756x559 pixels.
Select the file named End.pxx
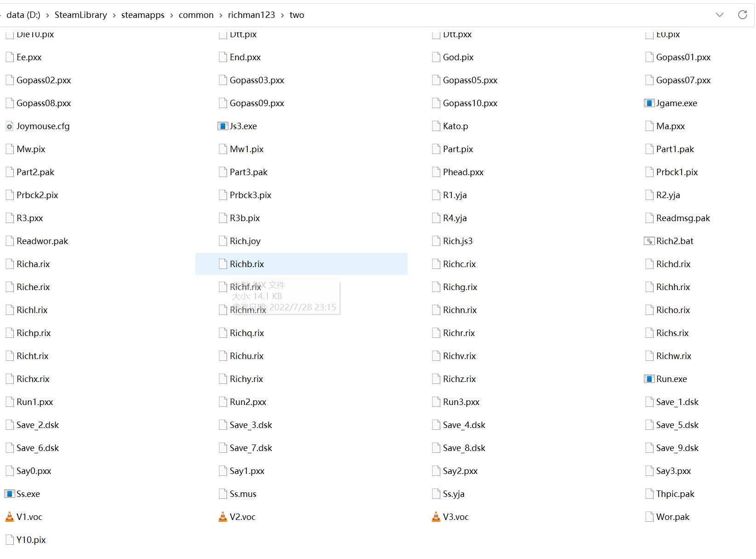tap(245, 57)
